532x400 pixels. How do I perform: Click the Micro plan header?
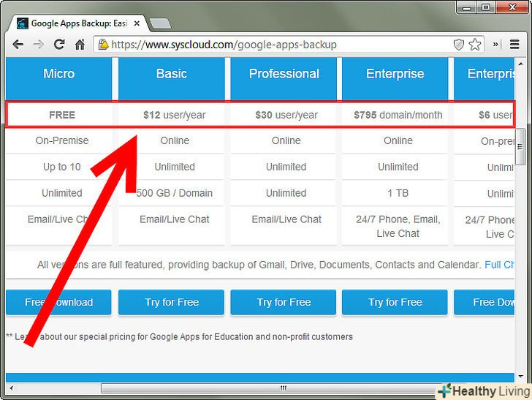58,79
